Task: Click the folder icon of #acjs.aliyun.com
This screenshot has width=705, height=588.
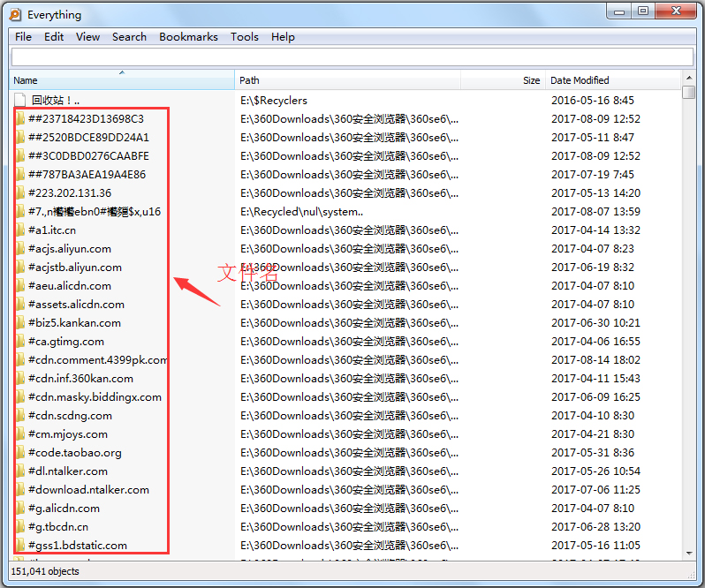Action: pos(19,248)
